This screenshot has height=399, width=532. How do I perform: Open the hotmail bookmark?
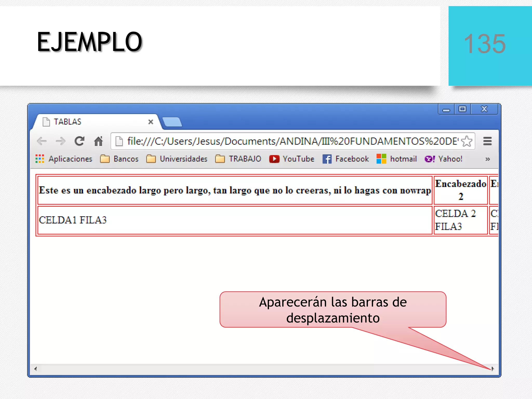click(397, 159)
